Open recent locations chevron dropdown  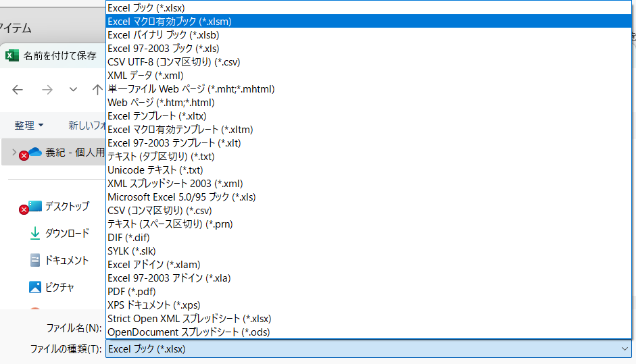73,89
